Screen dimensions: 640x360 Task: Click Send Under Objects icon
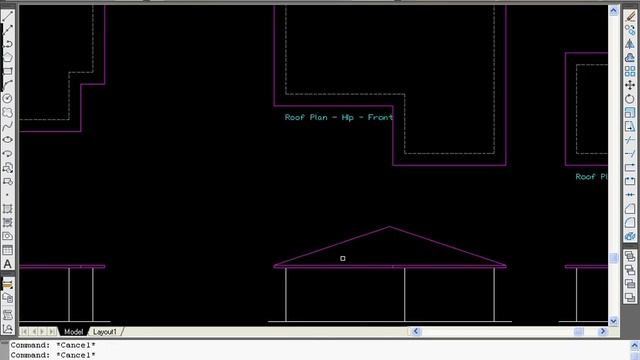point(630,298)
